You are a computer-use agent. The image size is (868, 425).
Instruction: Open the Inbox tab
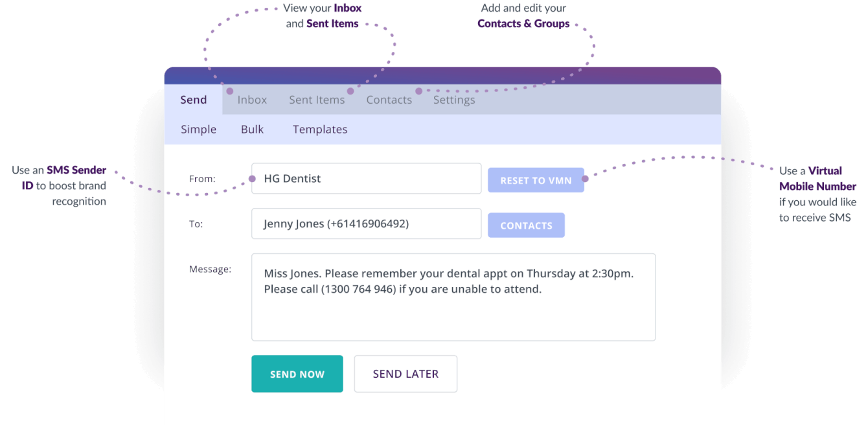click(x=252, y=100)
